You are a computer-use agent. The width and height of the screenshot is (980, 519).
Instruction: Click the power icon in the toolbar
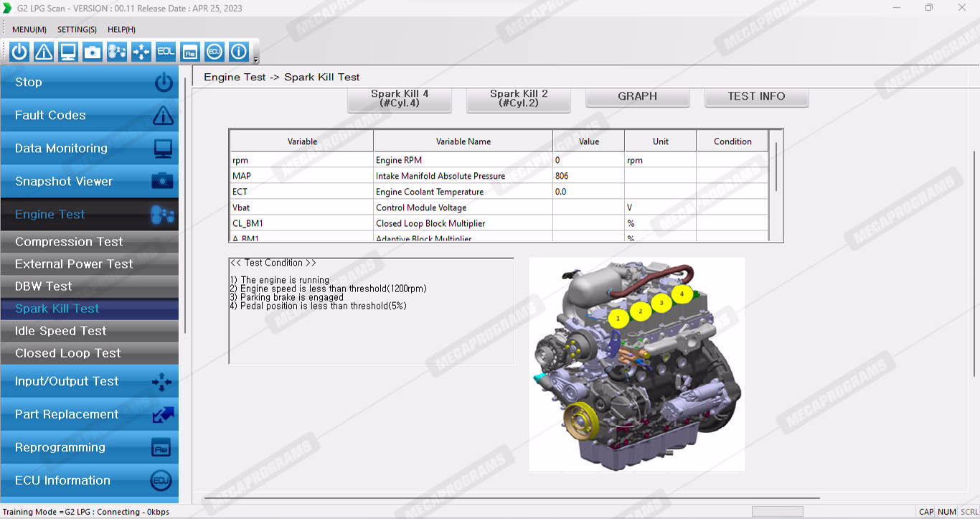coord(19,52)
